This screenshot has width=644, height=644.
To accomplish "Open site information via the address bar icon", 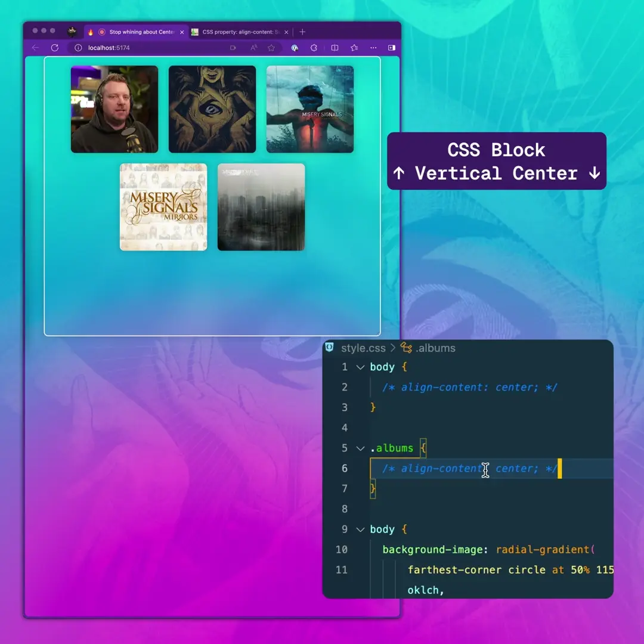I will click(78, 48).
